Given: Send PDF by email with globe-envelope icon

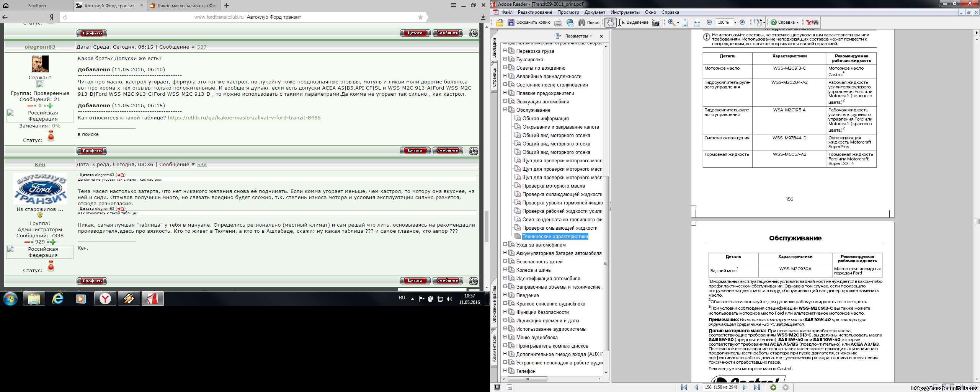Looking at the screenshot, I should coord(570,23).
